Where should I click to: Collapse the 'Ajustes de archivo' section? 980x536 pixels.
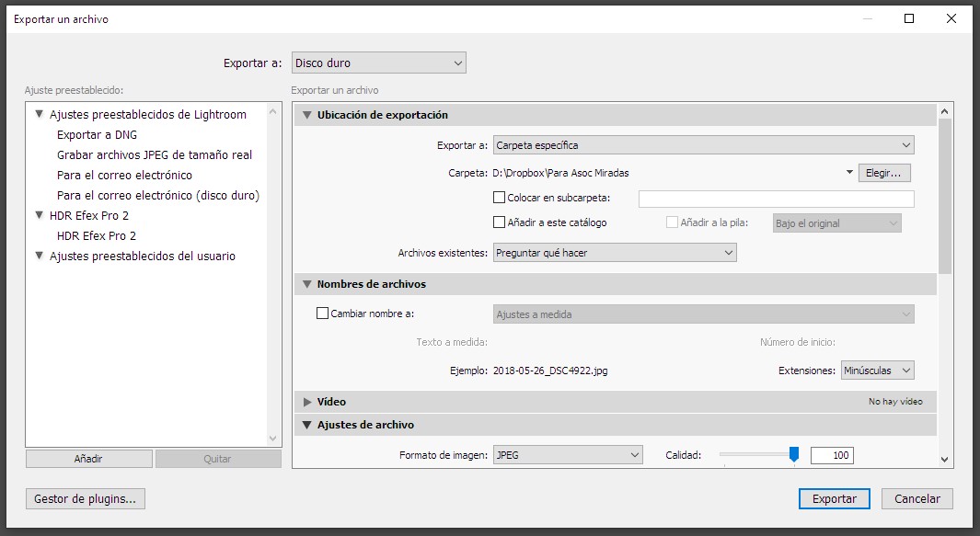306,425
